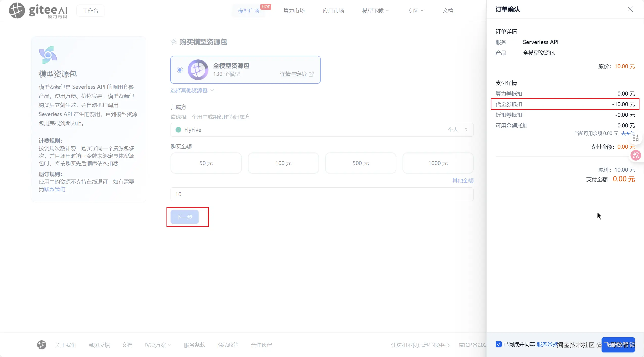
Task: Click the grid apps floating icon
Action: click(635, 138)
